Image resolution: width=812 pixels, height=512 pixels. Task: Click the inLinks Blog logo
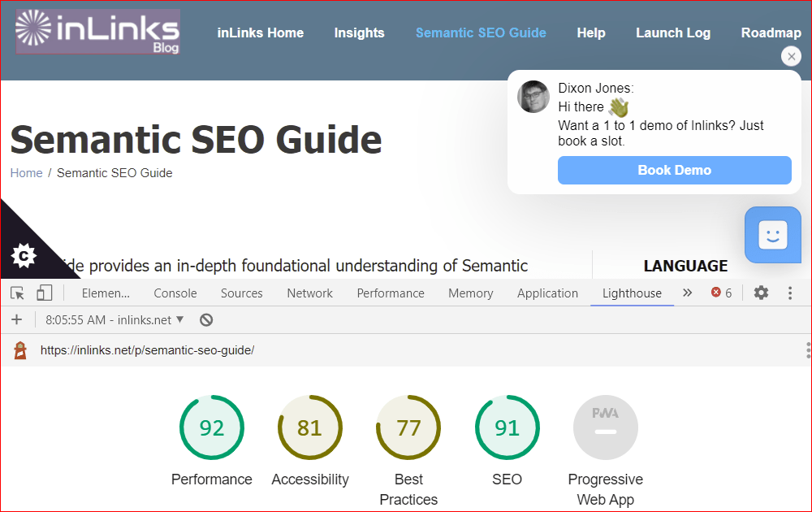coord(98,32)
